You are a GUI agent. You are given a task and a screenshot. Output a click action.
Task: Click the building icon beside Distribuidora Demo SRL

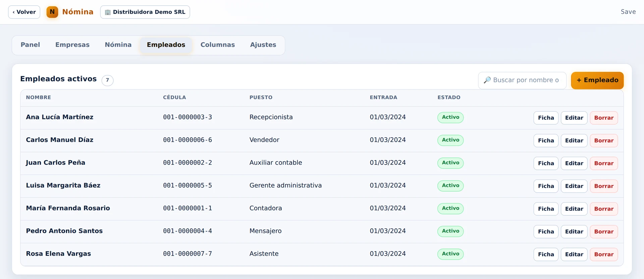[x=108, y=12]
